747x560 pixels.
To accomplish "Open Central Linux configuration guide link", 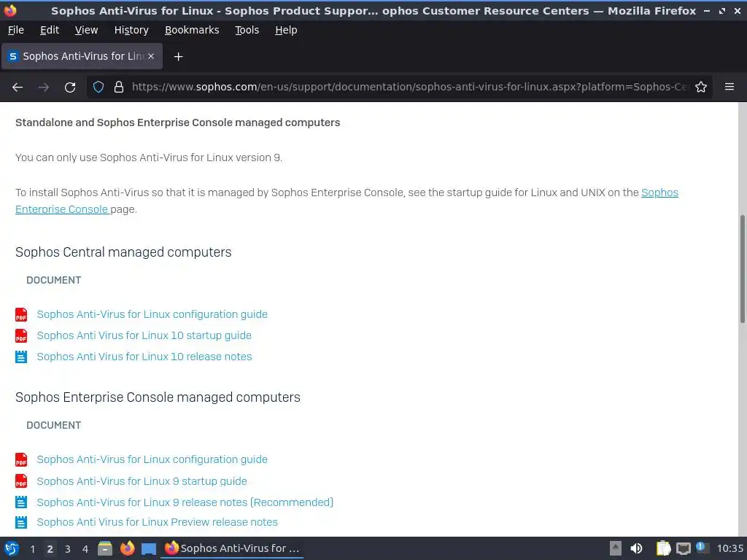I will 152,314.
